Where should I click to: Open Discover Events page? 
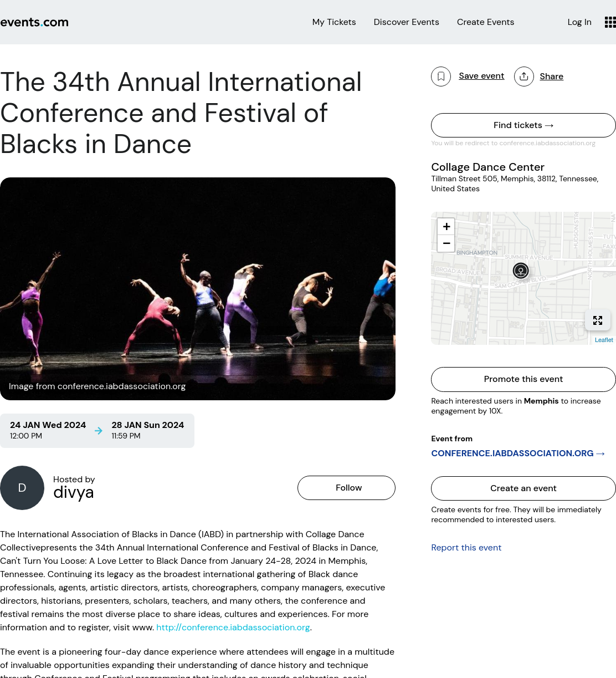pos(406,22)
